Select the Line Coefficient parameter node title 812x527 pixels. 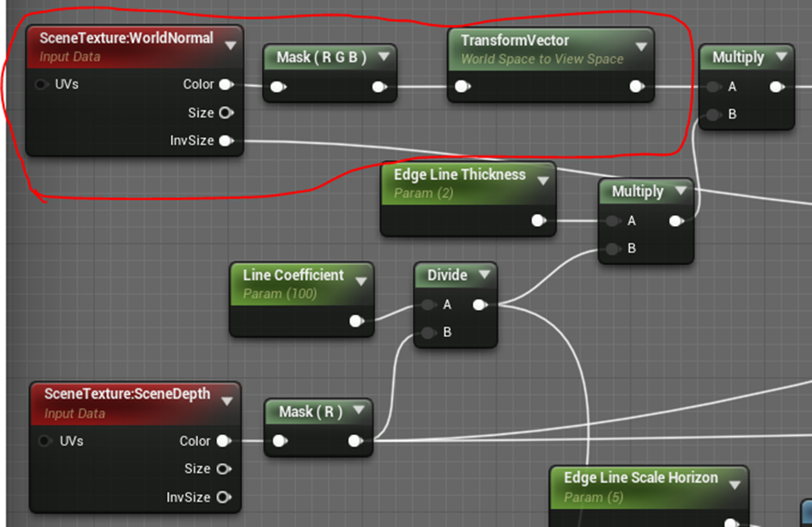[x=293, y=275]
